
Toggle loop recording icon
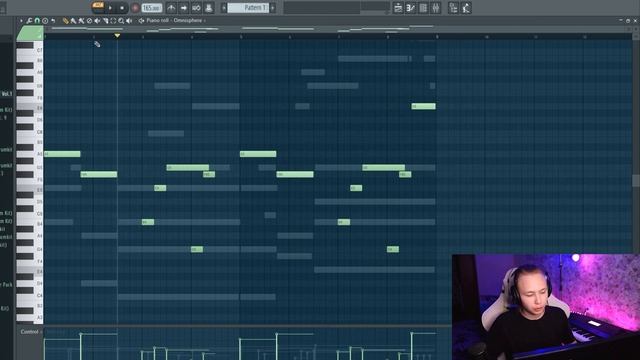click(196, 8)
